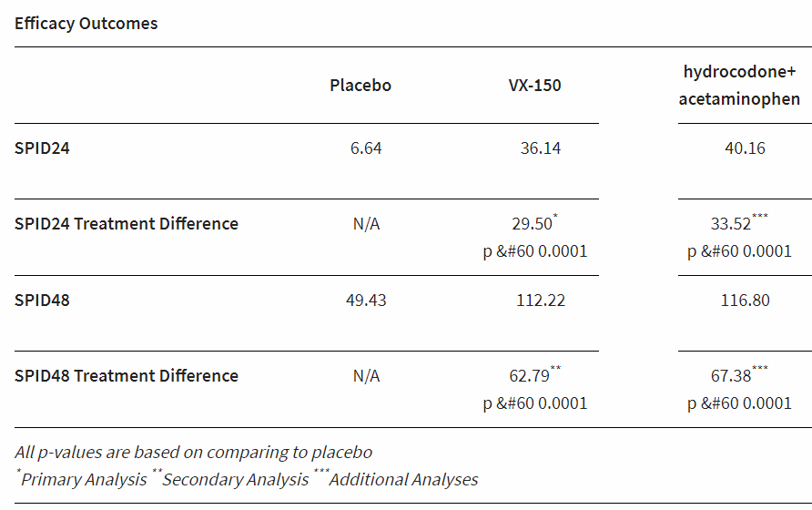Screen dimensions: 812x510
Task: Click the Efficacy Outcomes heading
Action: pyautogui.click(x=86, y=24)
